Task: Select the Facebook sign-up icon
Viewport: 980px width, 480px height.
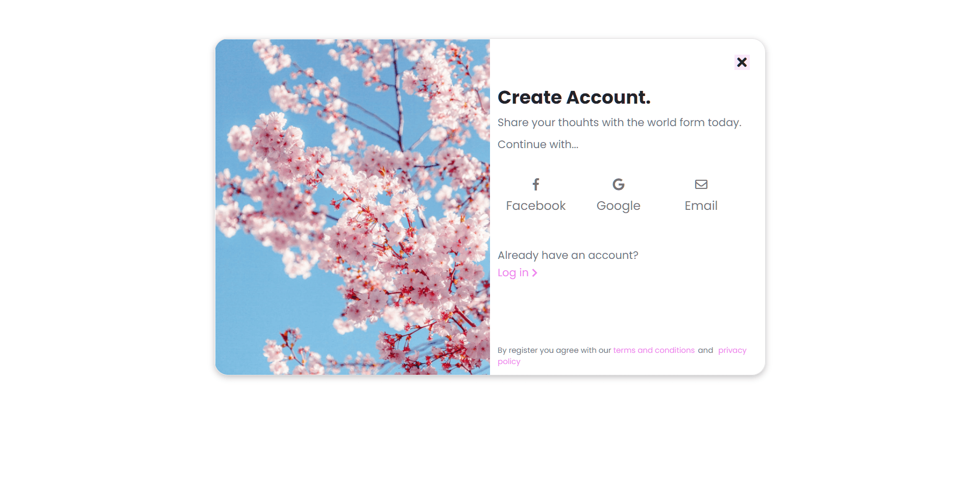Action: coord(535,184)
